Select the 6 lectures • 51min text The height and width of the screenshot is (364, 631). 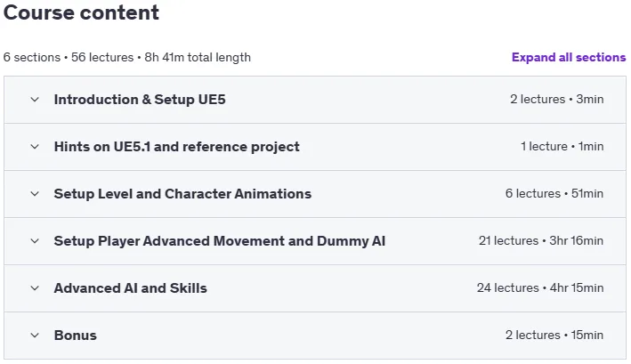[554, 193]
